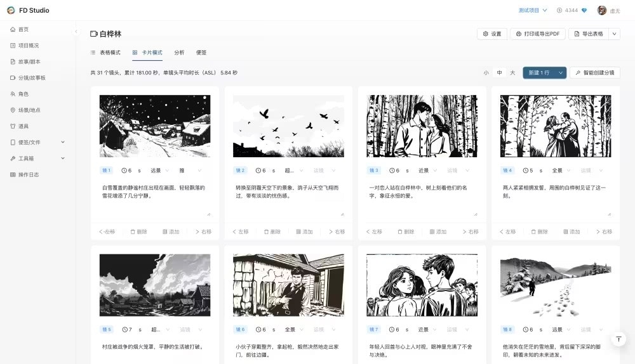Click 智能创建分镜 button
Image resolution: width=635 pixels, height=364 pixels.
click(595, 73)
